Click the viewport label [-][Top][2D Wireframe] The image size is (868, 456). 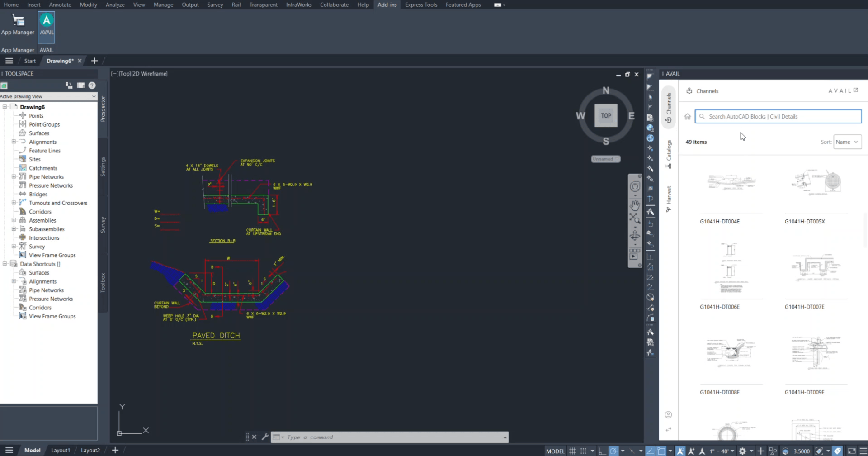click(x=139, y=74)
